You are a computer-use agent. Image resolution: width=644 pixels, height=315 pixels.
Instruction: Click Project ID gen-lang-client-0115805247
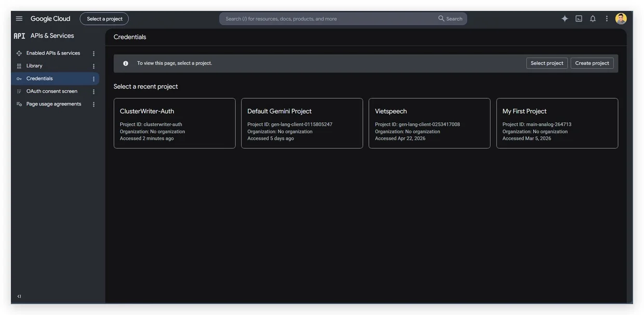[290, 125]
